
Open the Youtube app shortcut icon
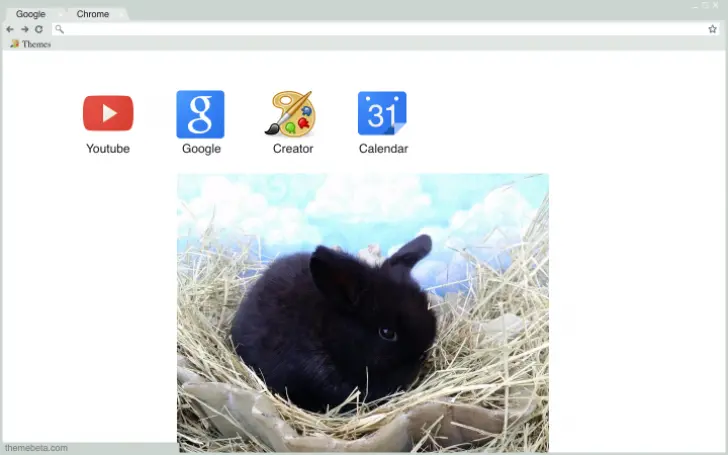pyautogui.click(x=108, y=113)
